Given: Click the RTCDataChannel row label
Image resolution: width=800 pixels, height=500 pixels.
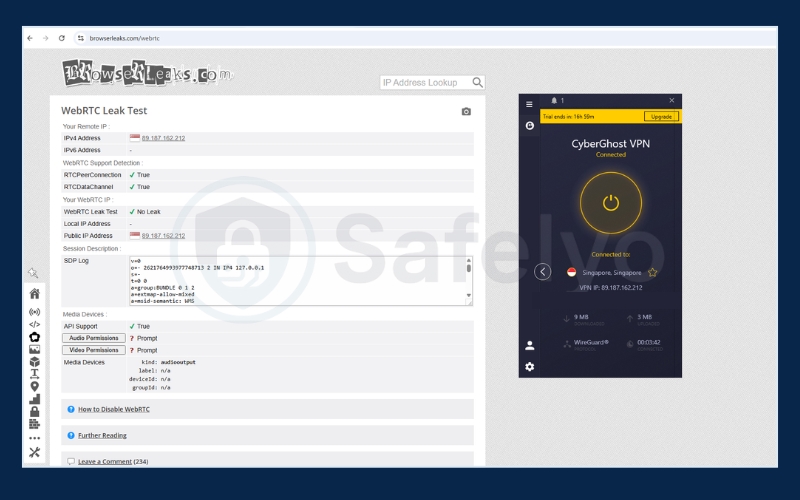Looking at the screenshot, I should (x=88, y=187).
